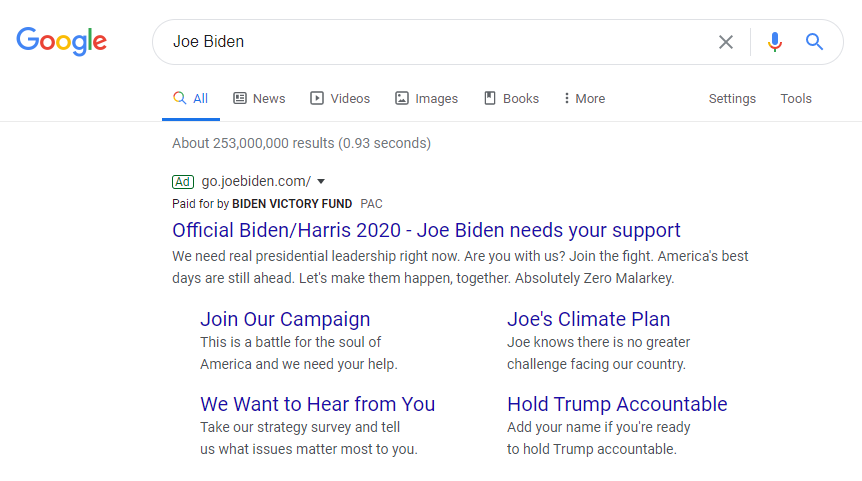This screenshot has width=862, height=481.
Task: Click the Hold Trump Accountable link
Action: tap(617, 404)
